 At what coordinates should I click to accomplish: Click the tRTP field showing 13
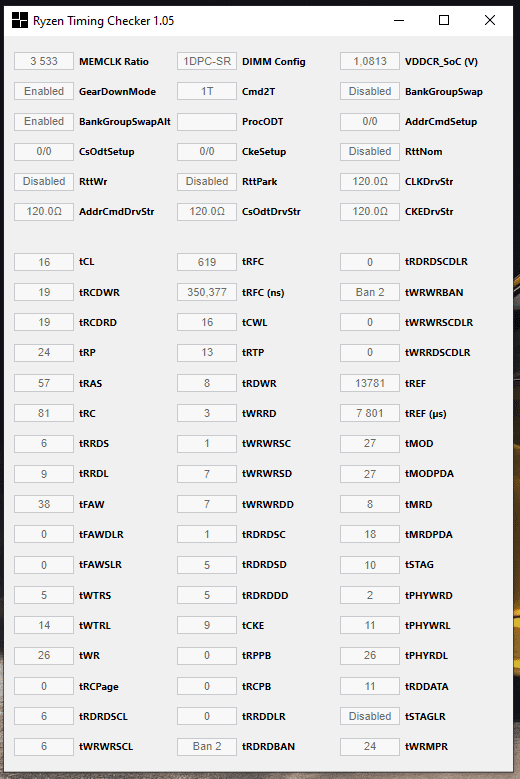pos(207,352)
